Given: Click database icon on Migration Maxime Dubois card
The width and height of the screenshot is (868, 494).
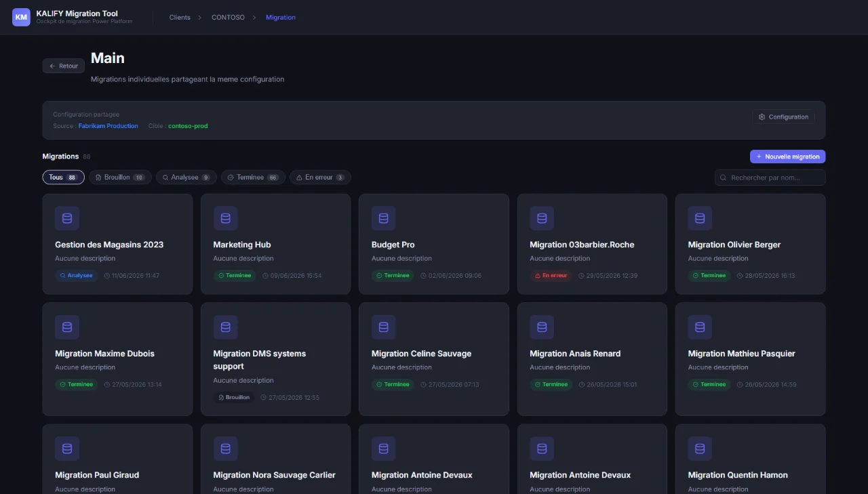Looking at the screenshot, I should pyautogui.click(x=67, y=327).
